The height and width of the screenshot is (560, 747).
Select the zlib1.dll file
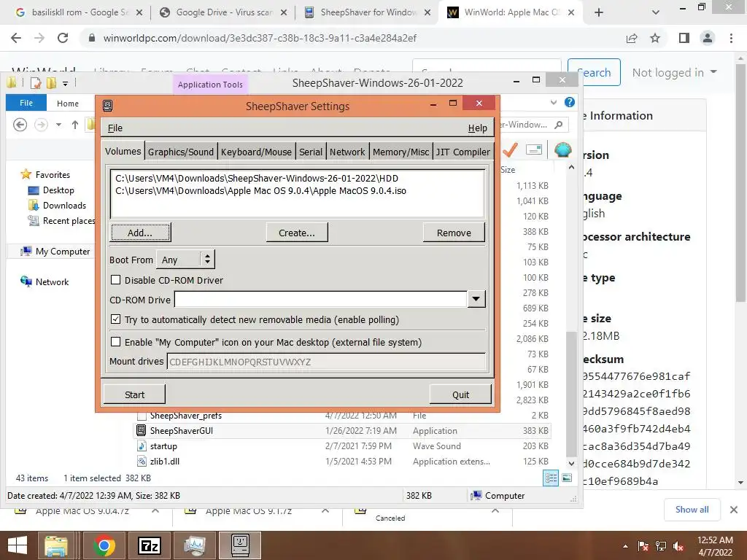tap(164, 462)
